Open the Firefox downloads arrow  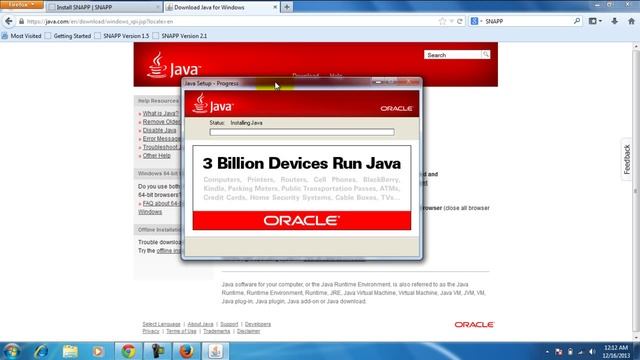[x=614, y=21]
